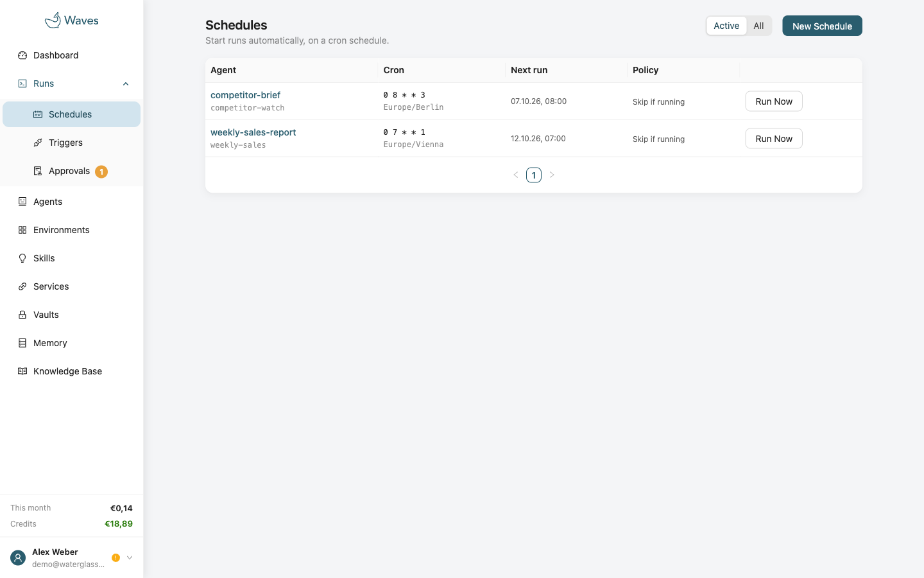Viewport: 924px width, 578px height.
Task: Go to previous page arrow
Action: coord(516,175)
